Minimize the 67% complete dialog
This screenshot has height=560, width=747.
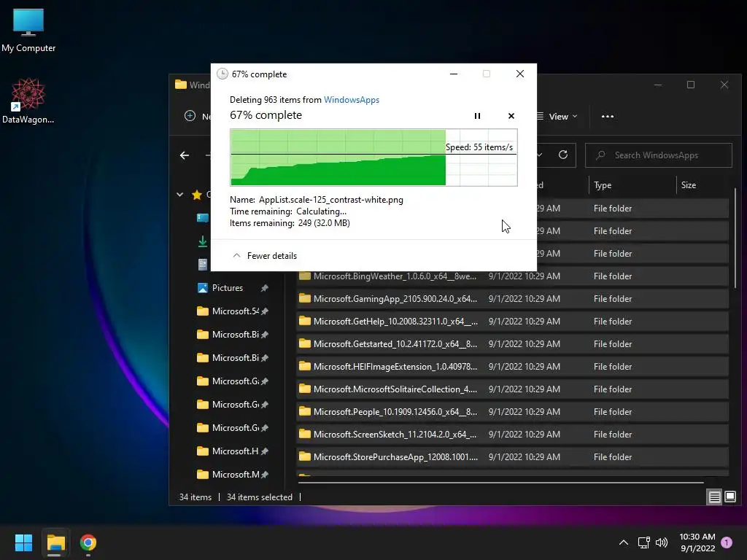click(x=454, y=74)
